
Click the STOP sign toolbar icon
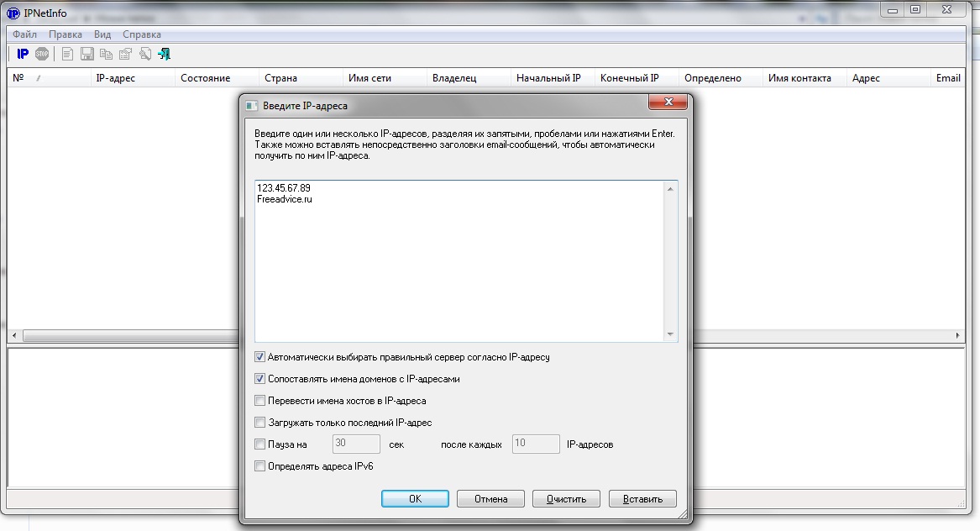point(42,54)
